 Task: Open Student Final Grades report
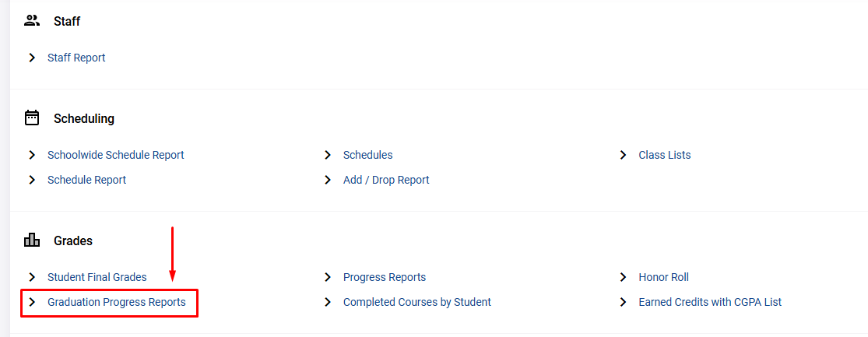pos(97,277)
